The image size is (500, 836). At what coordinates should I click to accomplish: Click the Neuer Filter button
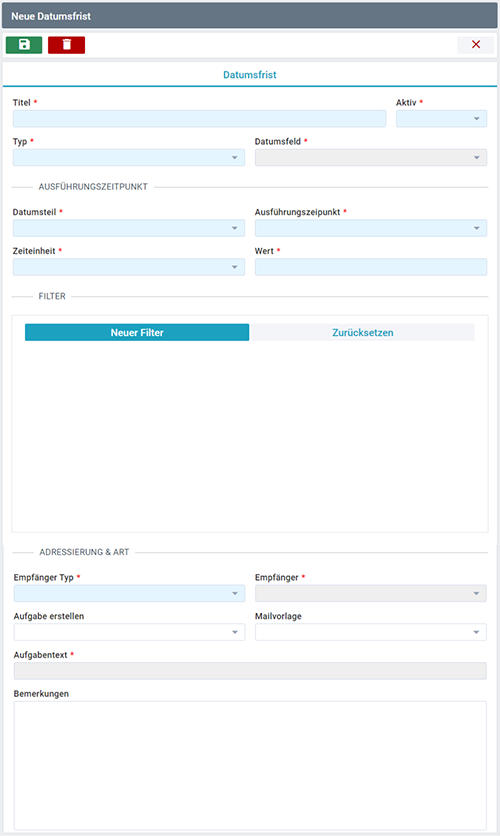(x=137, y=332)
